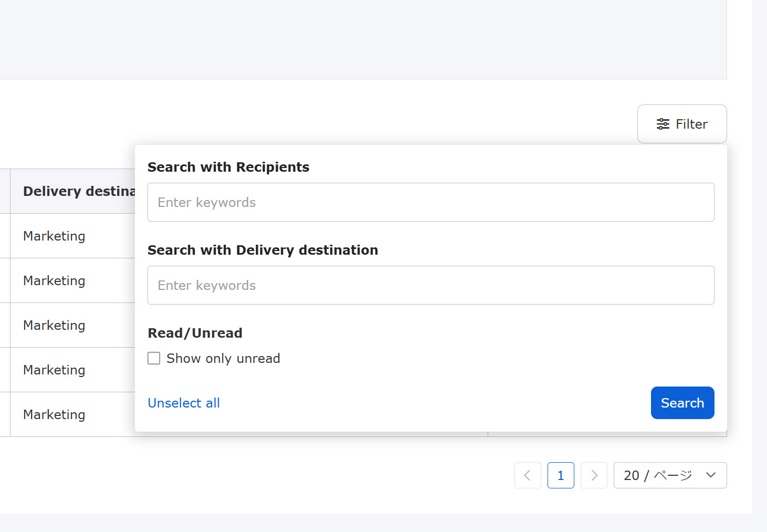This screenshot has height=532, width=767.
Task: Click the 'Search with Recipients' heading
Action: pos(228,167)
